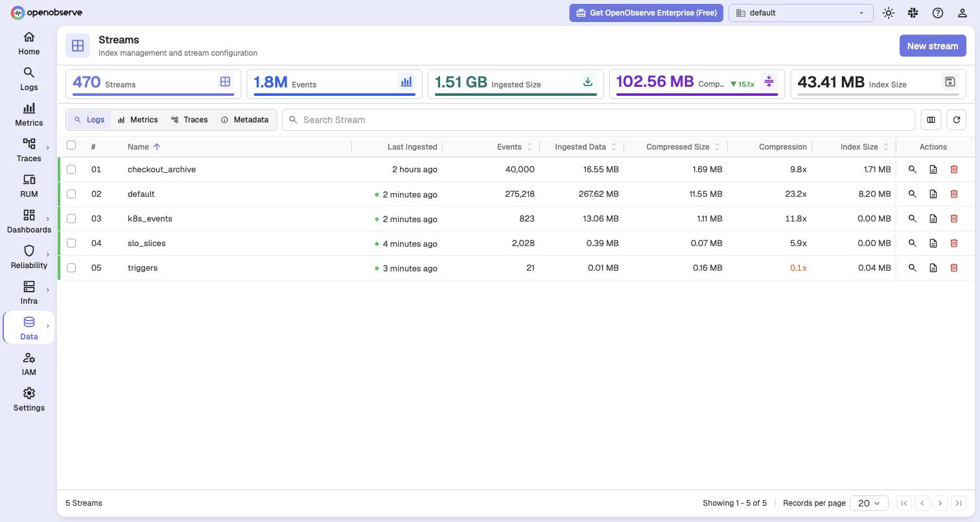Open Reliability in the sidebar
980x522 pixels.
(x=29, y=257)
